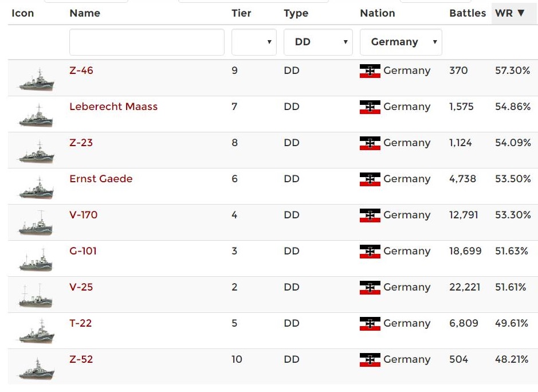Expand the Nation filter showing Germany

(x=401, y=42)
